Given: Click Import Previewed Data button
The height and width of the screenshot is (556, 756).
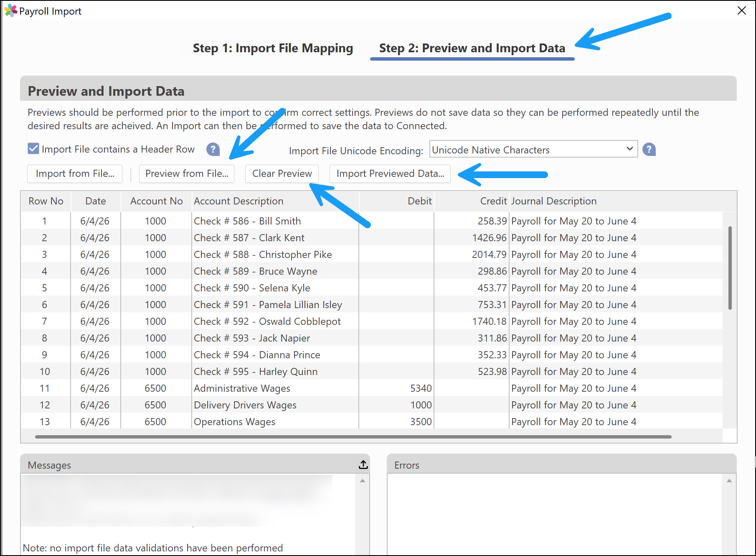Looking at the screenshot, I should point(390,173).
